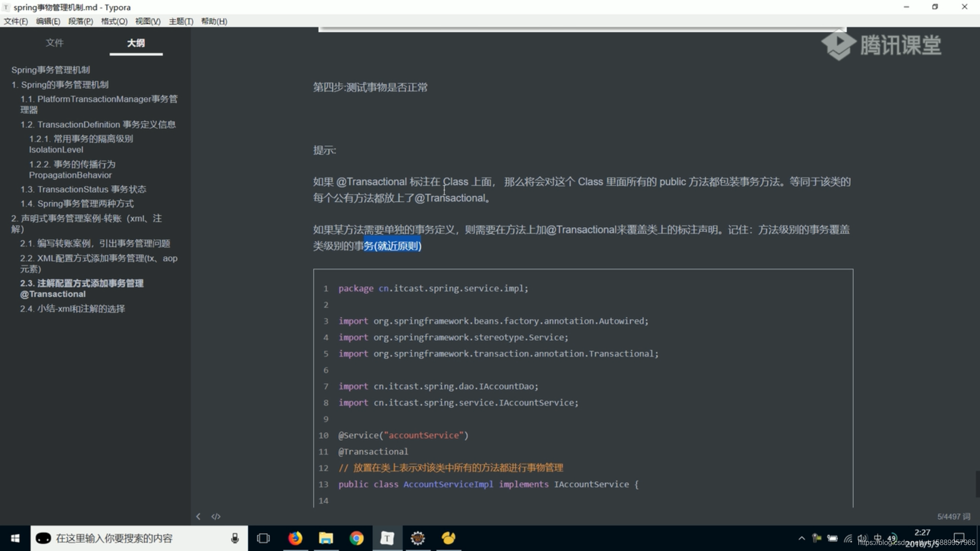Jump to 2.2 XML配置方式 outline item
The width and height of the screenshot is (980, 551).
point(99,264)
